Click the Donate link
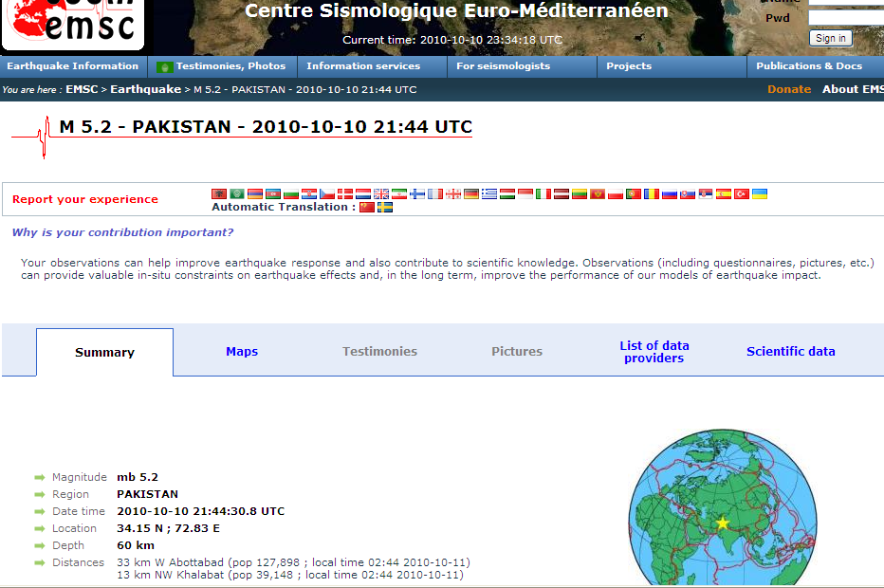Viewport: 884px width, 588px height. [789, 89]
